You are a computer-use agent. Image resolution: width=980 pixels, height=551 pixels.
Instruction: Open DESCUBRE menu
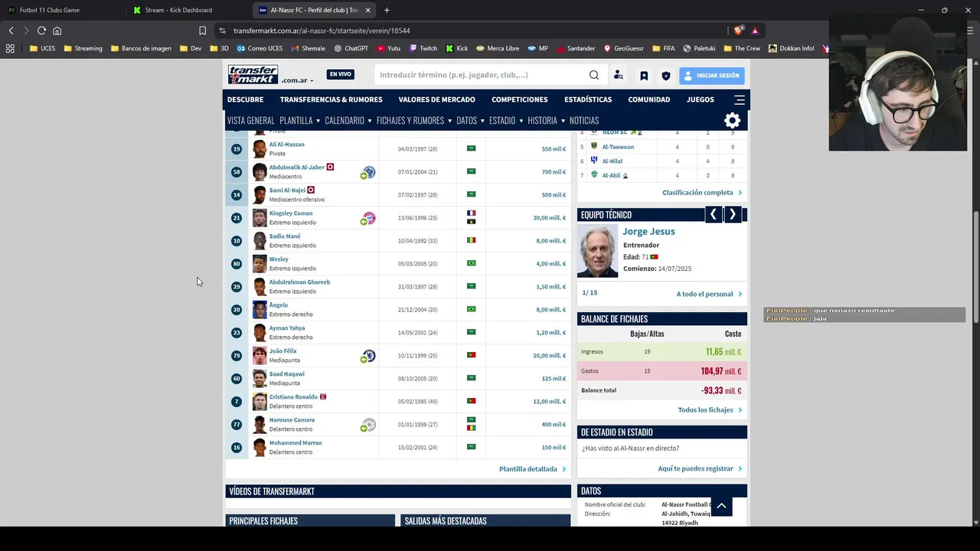click(x=245, y=99)
